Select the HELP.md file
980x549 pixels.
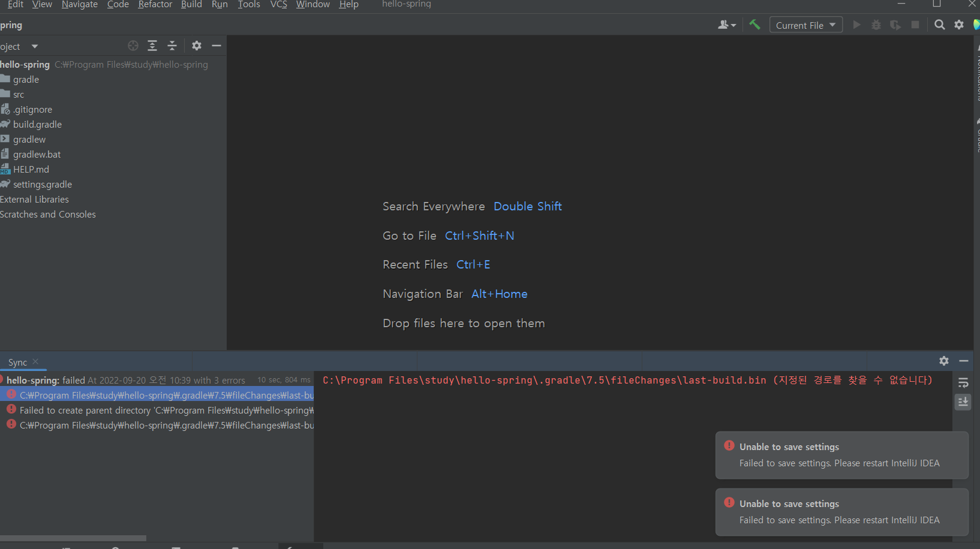113,169
